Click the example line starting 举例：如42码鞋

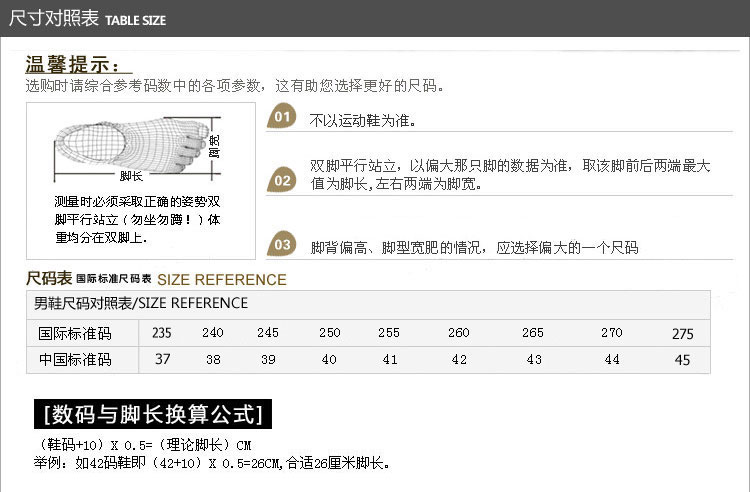point(211,463)
